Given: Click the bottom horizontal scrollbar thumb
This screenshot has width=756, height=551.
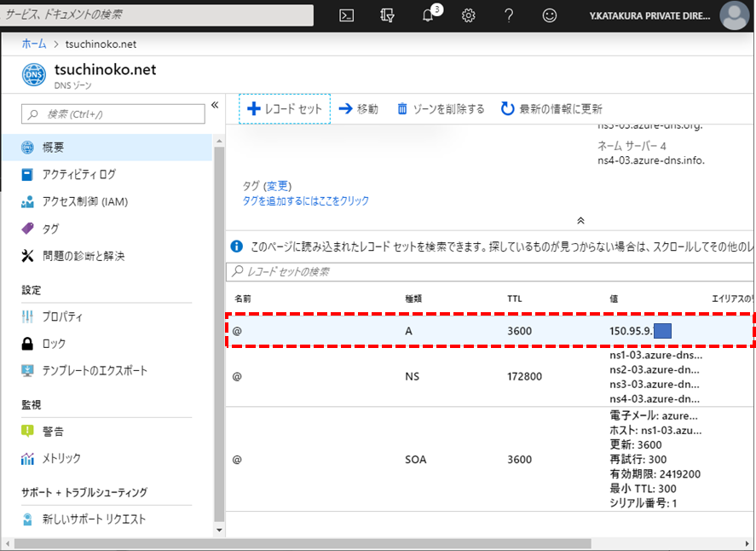Looking at the screenshot, I should tap(303, 543).
